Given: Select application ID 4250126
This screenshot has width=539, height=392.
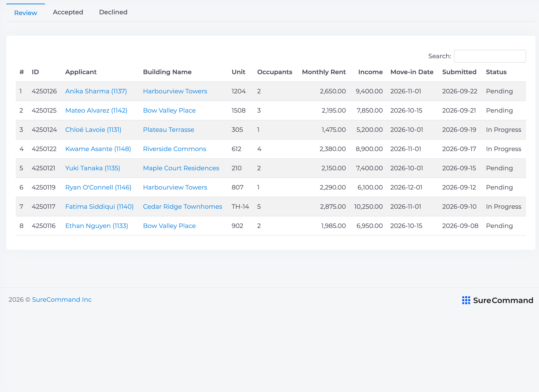Looking at the screenshot, I should 44,91.
